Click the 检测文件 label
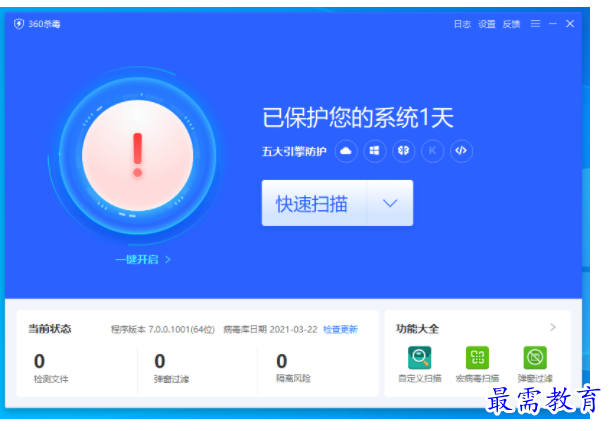Screen dimensions: 609x431 coord(51,379)
